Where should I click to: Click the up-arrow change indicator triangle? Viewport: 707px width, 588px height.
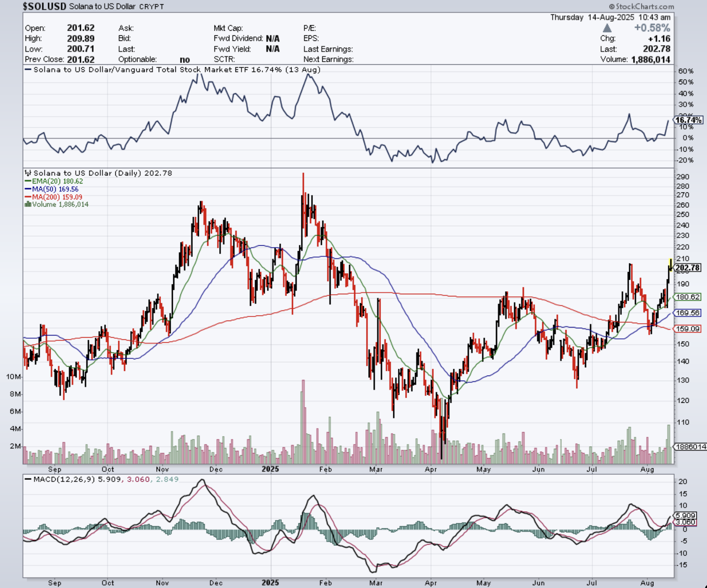pyautogui.click(x=607, y=28)
